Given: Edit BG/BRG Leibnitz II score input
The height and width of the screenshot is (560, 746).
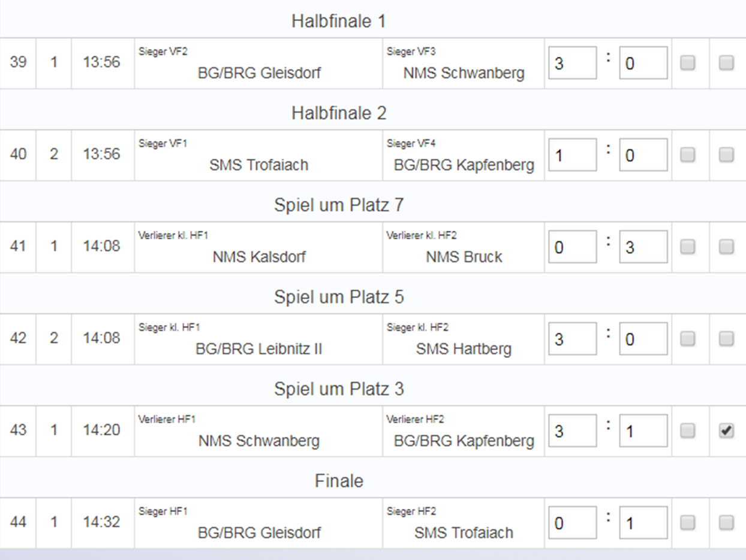Looking at the screenshot, I should coord(572,339).
